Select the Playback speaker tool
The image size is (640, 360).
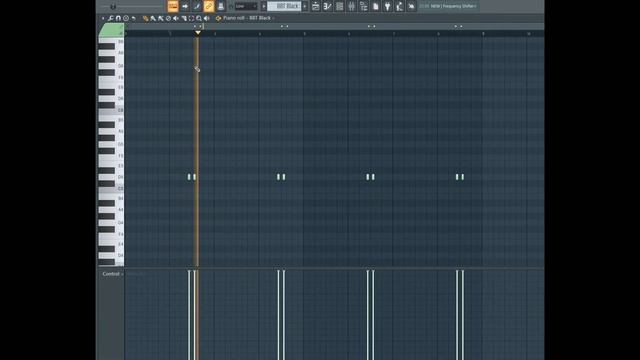coord(207,18)
